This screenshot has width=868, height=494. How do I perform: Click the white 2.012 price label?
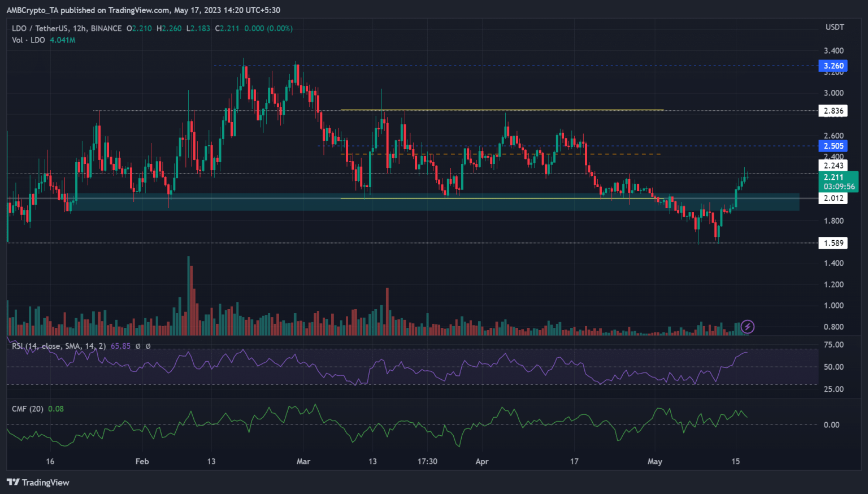[833, 198]
